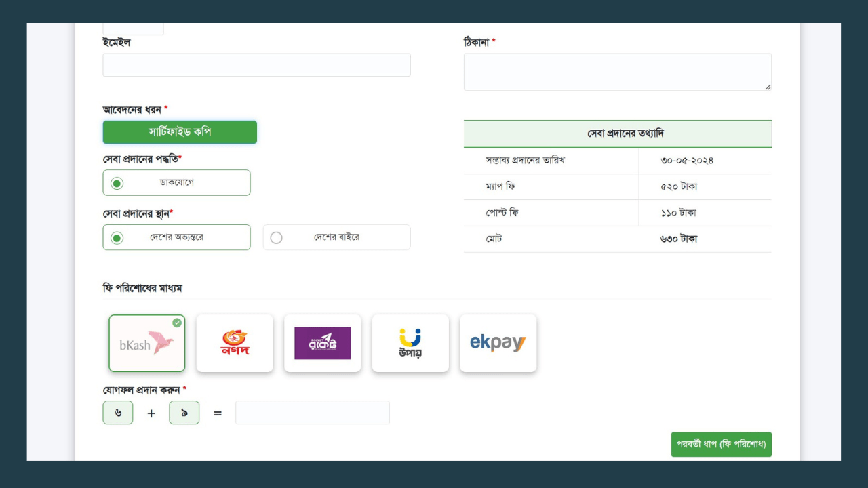Click the ১১০ টাকা post fee value

point(678,213)
